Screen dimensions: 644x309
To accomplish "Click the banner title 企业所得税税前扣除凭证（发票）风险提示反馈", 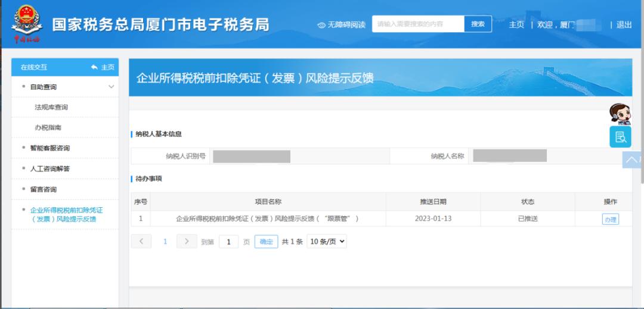I will (255, 78).
